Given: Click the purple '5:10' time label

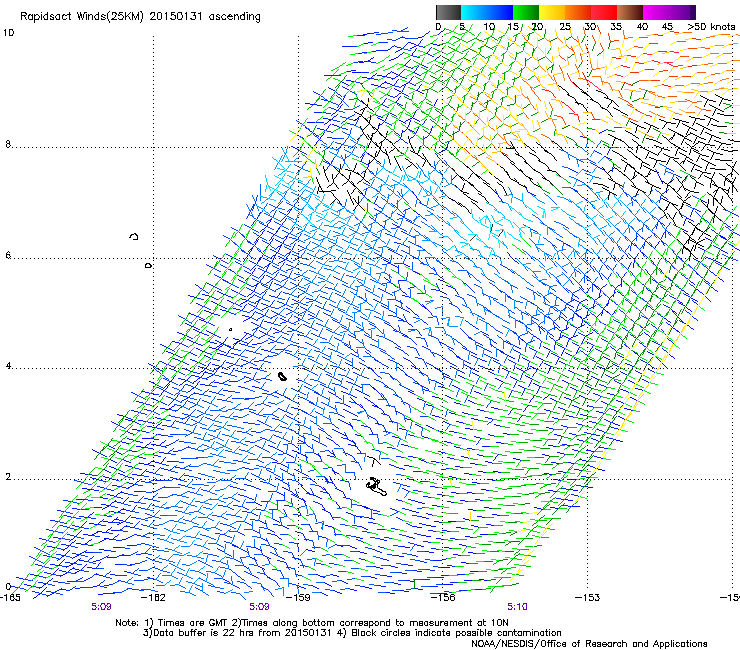Looking at the screenshot, I should click(517, 607).
